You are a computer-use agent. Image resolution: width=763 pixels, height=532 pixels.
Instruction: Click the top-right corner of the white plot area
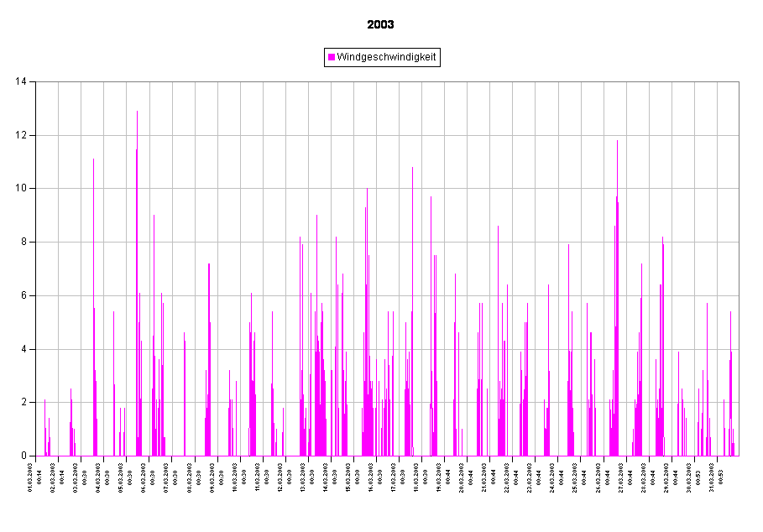(738, 82)
